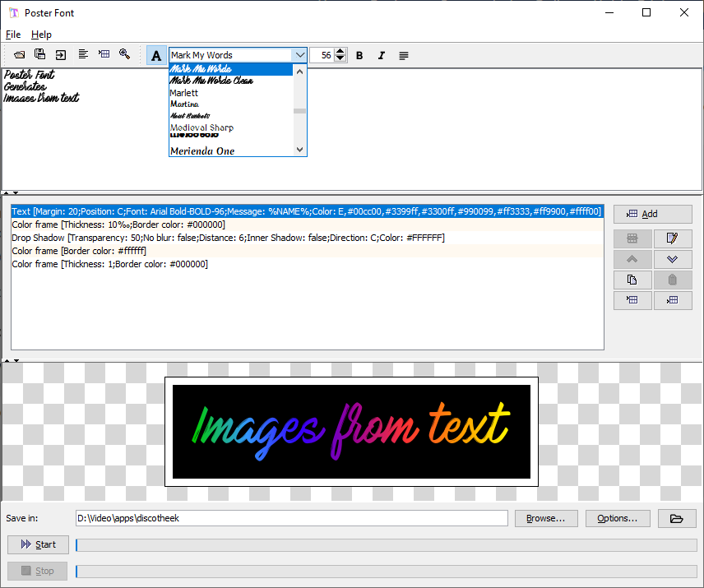Collapse the font dropdown with its arrow

[300, 55]
